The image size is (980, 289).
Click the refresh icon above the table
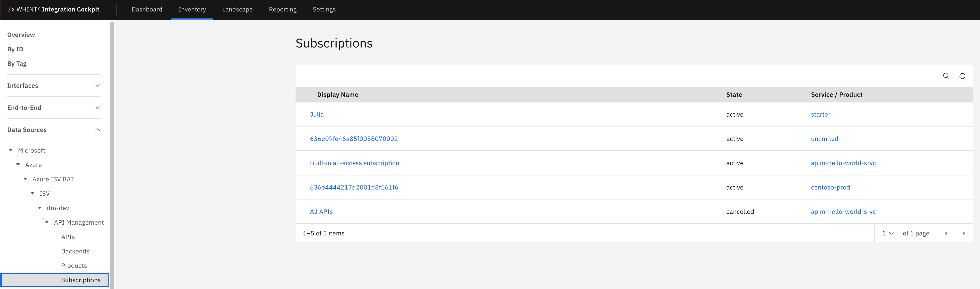coord(962,76)
